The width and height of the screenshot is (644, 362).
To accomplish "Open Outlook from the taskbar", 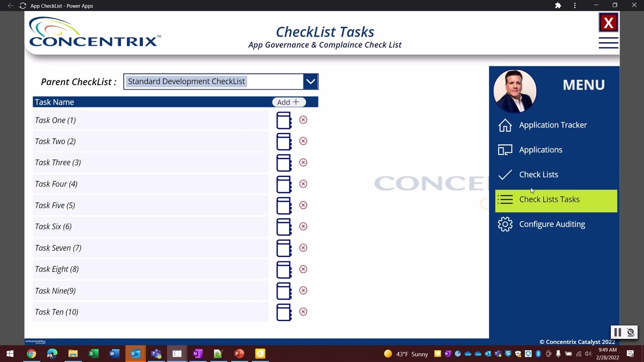I will (135, 354).
